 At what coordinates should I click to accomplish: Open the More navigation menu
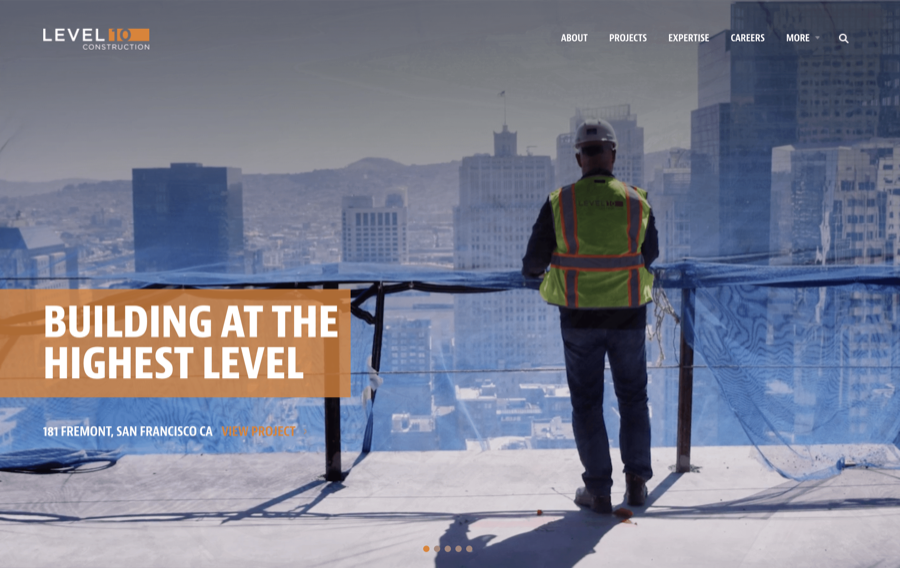pos(798,38)
